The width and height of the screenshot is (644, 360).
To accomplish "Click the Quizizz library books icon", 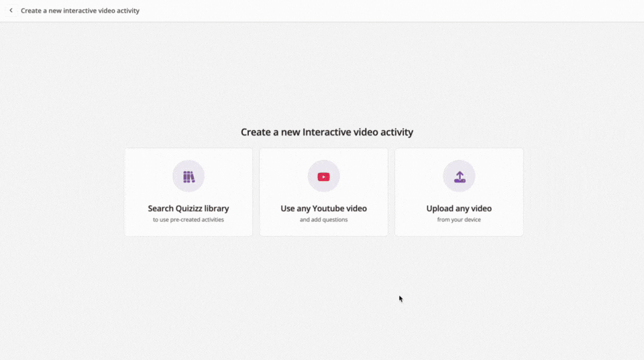I will (x=189, y=176).
